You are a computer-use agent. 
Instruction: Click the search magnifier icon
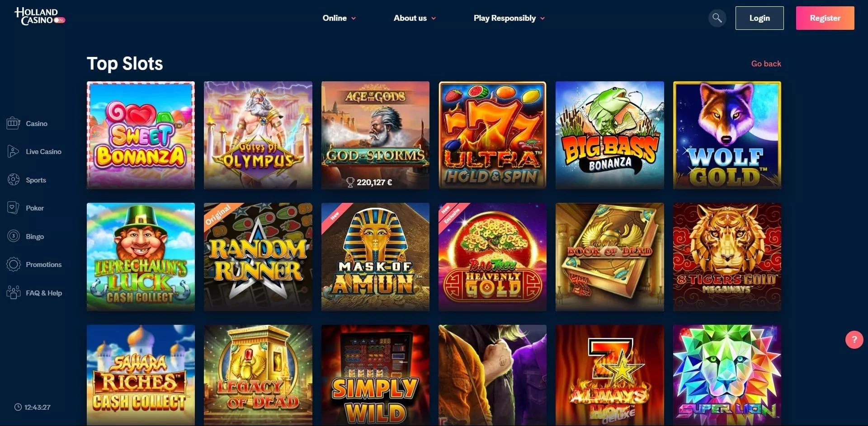(x=717, y=18)
